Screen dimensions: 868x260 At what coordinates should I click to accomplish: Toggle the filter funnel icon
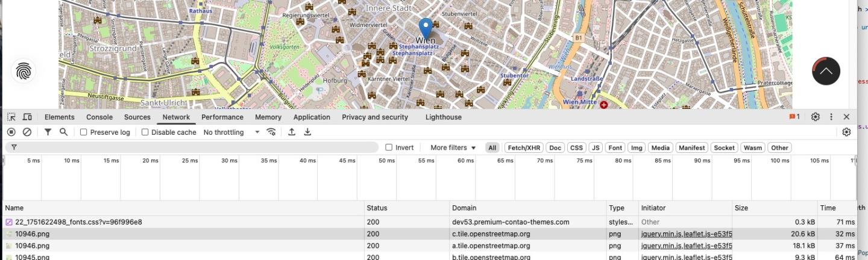[48, 132]
